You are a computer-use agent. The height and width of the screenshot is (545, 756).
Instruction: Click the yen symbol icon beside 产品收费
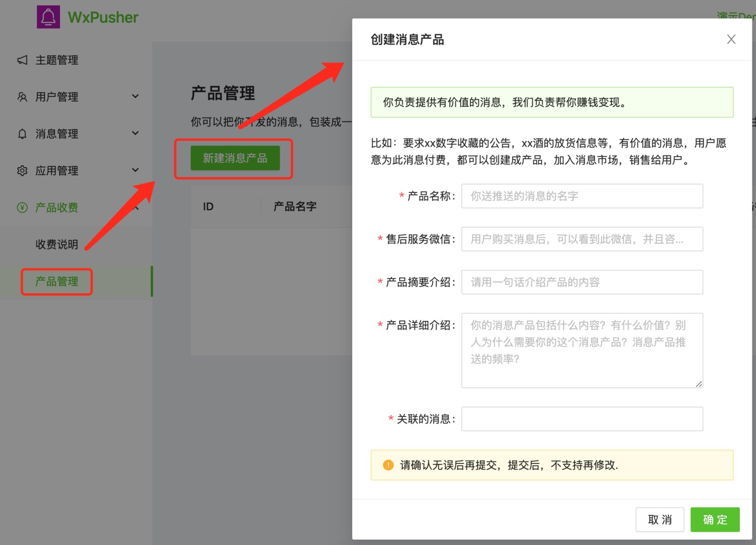(x=22, y=207)
